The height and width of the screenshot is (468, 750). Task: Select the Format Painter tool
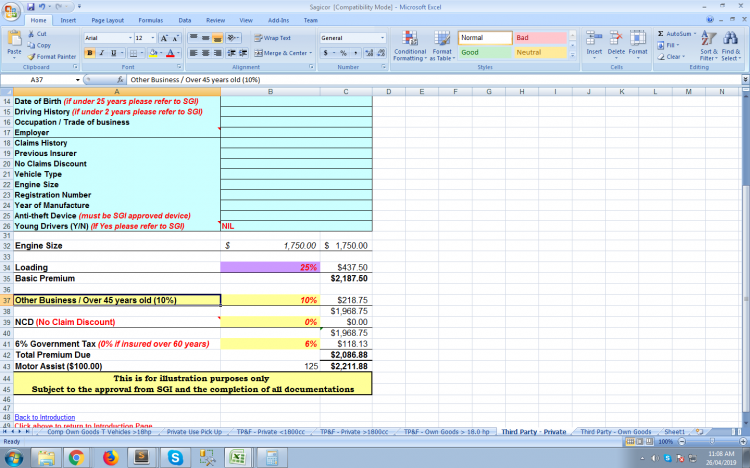52,56
